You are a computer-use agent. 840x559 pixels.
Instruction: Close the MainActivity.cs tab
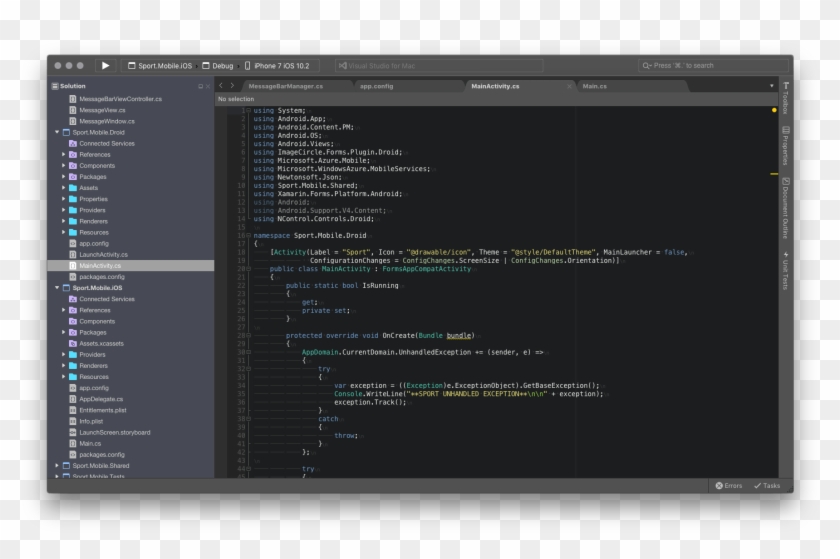point(569,86)
